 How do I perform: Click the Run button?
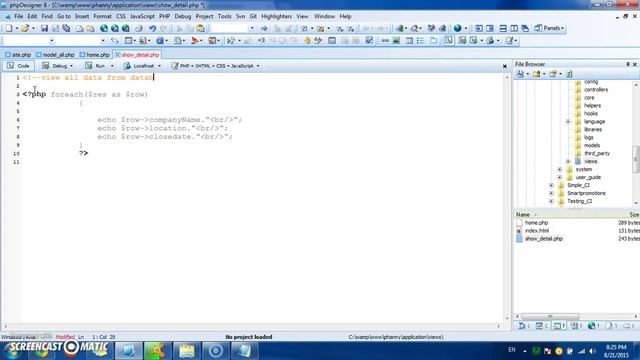click(x=95, y=66)
